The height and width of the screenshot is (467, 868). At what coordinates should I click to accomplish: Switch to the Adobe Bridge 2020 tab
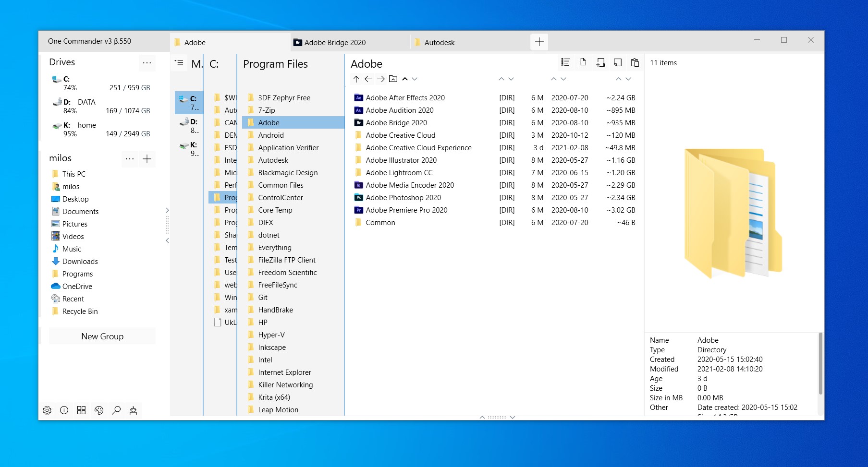pyautogui.click(x=350, y=42)
